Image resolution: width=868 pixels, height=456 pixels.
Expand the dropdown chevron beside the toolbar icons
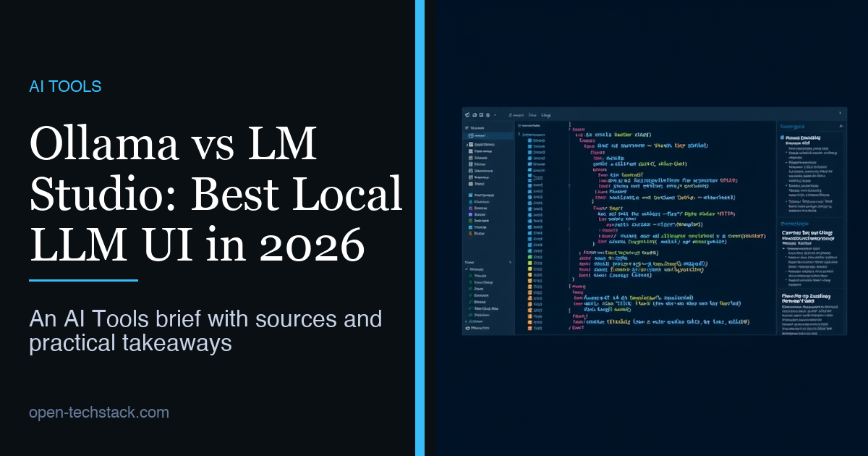(495, 115)
